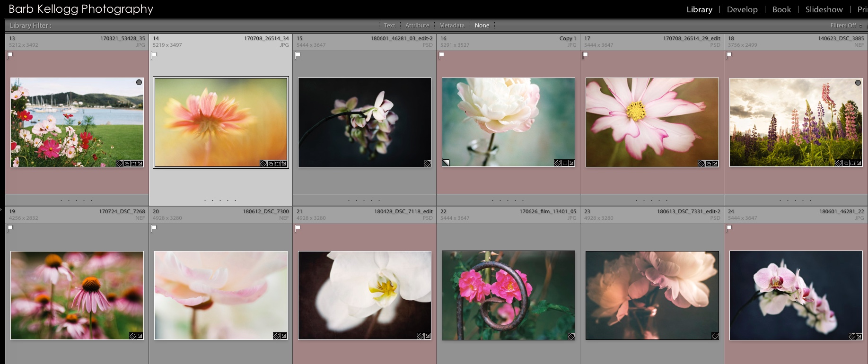Click the crop badge on lupine photo 18
868x364 pixels.
(852, 163)
